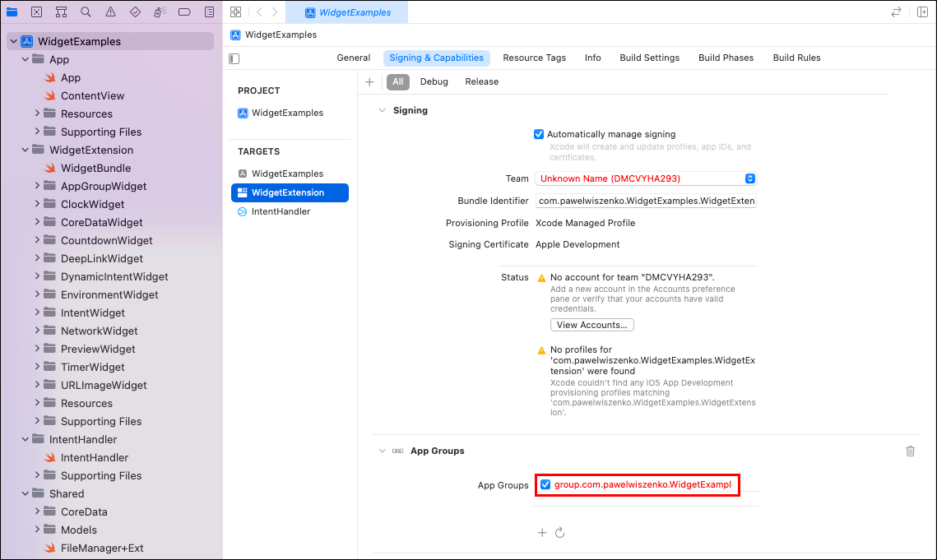Add a new app group with plus

click(x=542, y=533)
